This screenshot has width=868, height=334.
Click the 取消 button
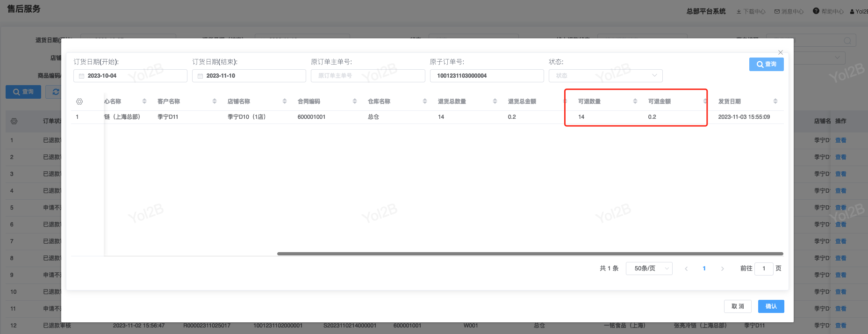coord(738,306)
